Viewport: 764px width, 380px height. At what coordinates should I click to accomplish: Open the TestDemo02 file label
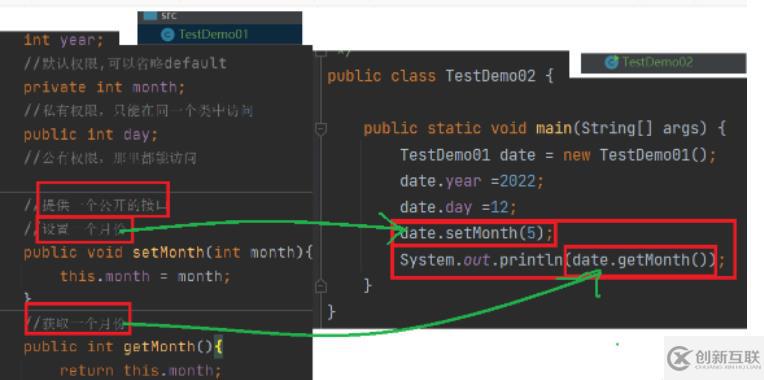point(658,62)
